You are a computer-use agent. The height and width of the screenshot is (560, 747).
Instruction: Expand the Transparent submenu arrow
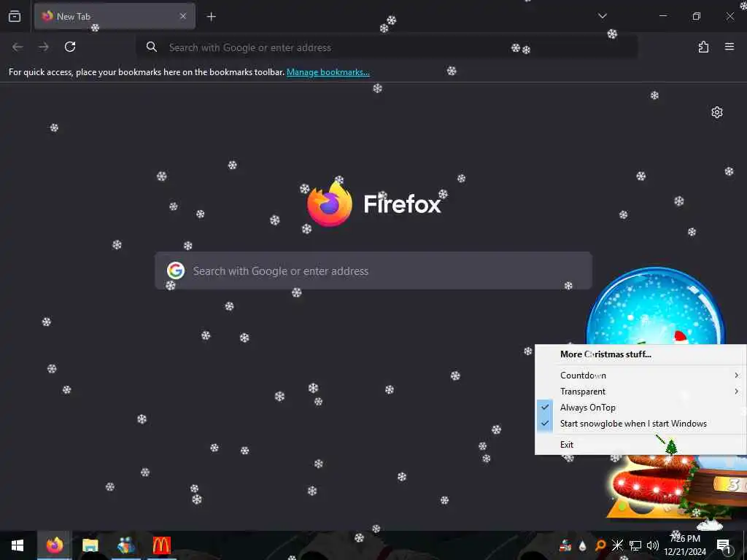(x=737, y=392)
